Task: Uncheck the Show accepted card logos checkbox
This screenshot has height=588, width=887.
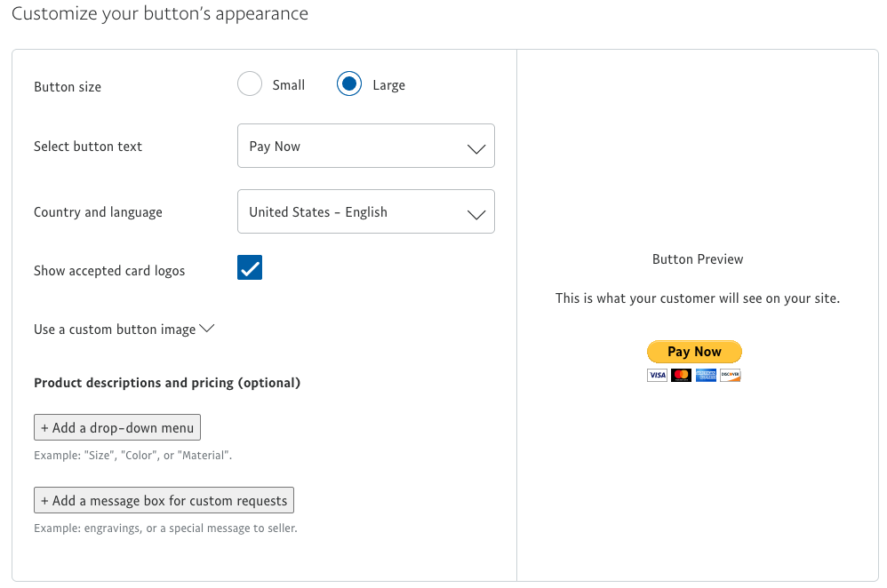Action: 250,267
